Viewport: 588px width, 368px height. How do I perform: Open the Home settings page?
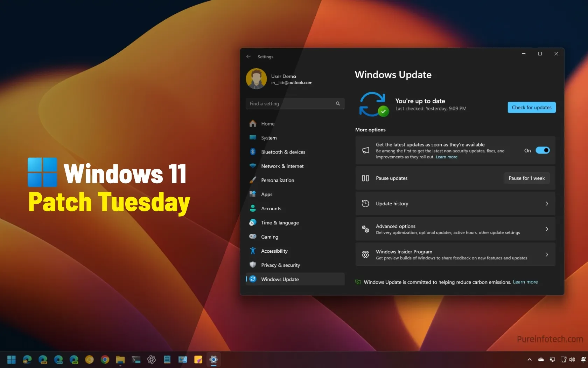point(295,124)
